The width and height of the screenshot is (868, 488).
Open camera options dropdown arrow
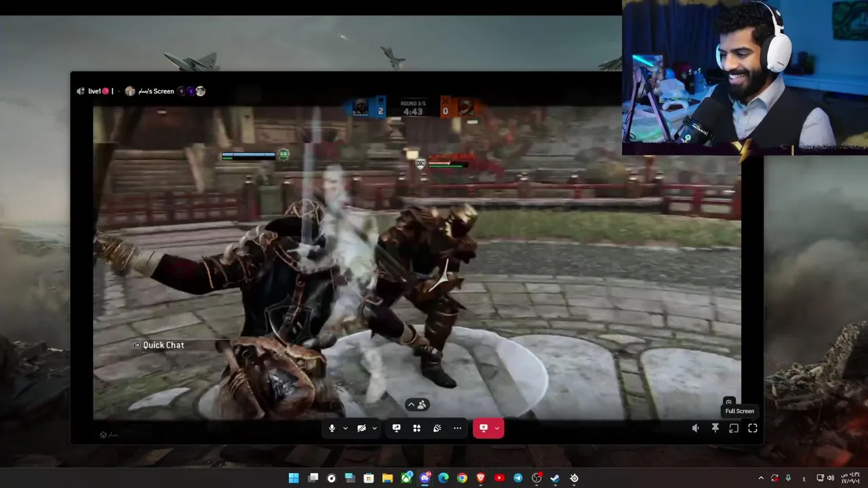point(374,428)
